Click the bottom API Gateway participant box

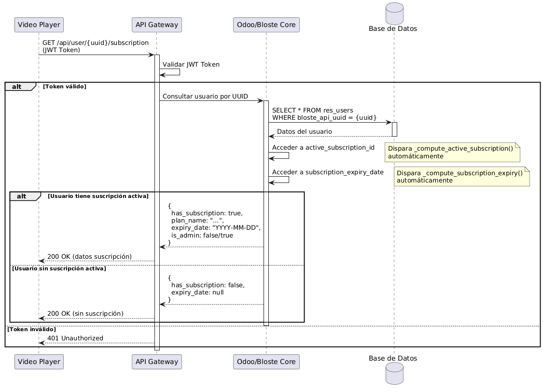pyautogui.click(x=156, y=362)
